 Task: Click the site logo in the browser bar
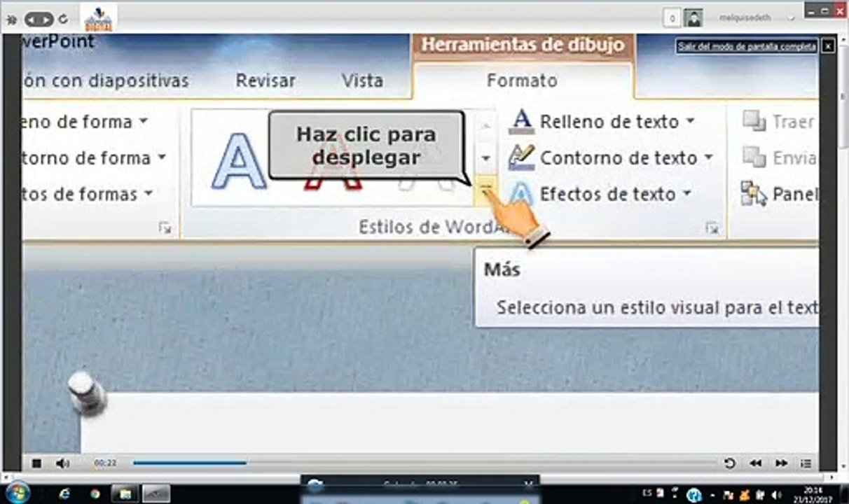click(98, 18)
